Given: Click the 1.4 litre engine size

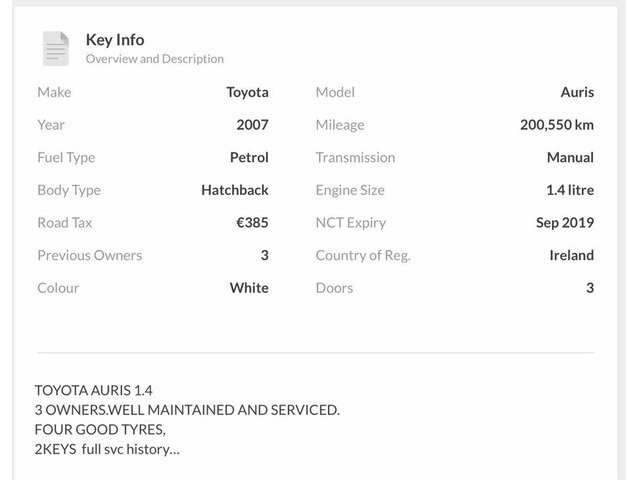Looking at the screenshot, I should (569, 190).
